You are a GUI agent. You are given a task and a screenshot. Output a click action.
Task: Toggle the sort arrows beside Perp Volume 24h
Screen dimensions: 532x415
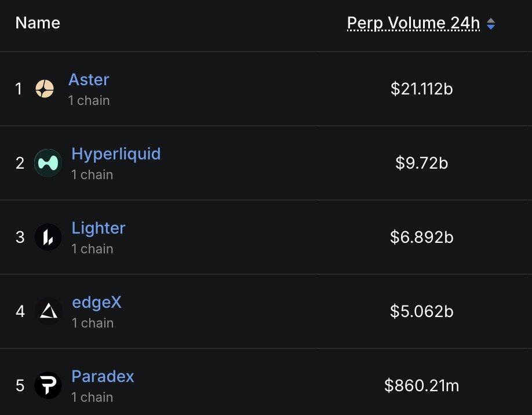tap(491, 24)
